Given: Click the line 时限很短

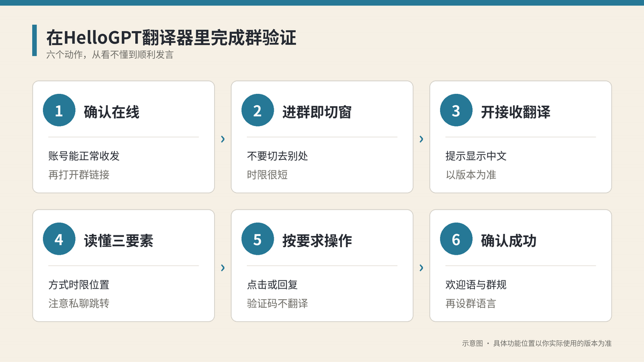Looking at the screenshot, I should pos(267,175).
